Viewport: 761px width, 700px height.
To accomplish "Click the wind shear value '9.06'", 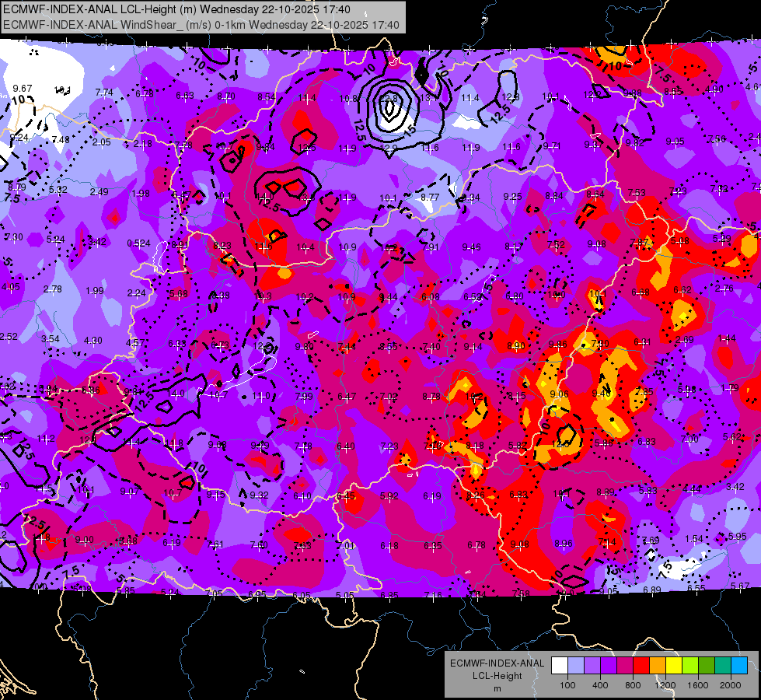I will (x=560, y=394).
